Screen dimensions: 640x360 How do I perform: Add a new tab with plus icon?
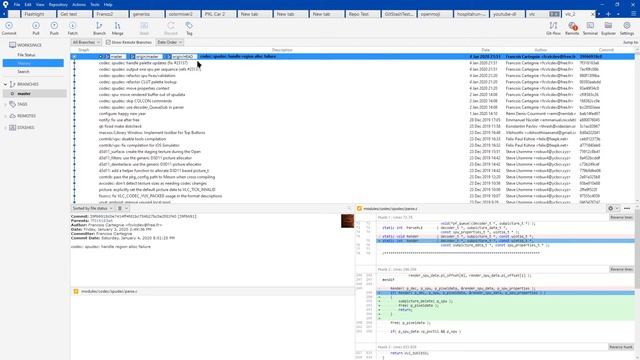point(608,14)
